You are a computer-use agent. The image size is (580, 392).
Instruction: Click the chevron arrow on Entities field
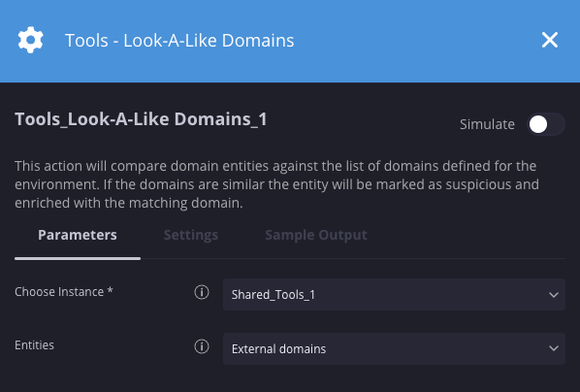[554, 348]
